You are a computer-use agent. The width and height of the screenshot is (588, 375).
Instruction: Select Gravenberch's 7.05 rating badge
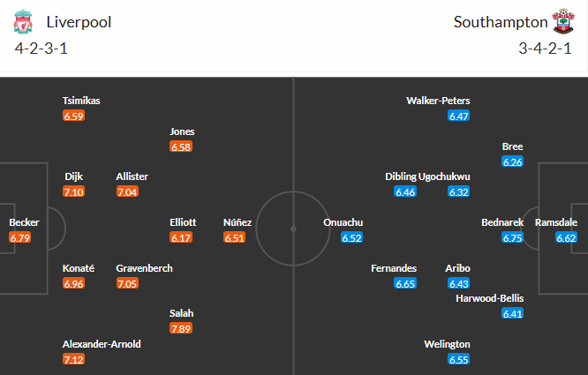point(127,283)
